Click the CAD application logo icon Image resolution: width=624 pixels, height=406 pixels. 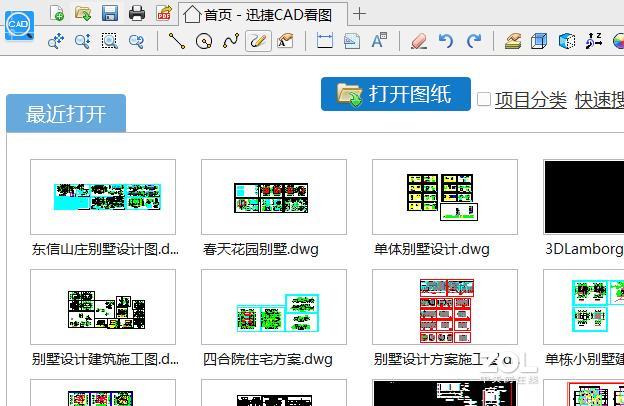pos(19,26)
